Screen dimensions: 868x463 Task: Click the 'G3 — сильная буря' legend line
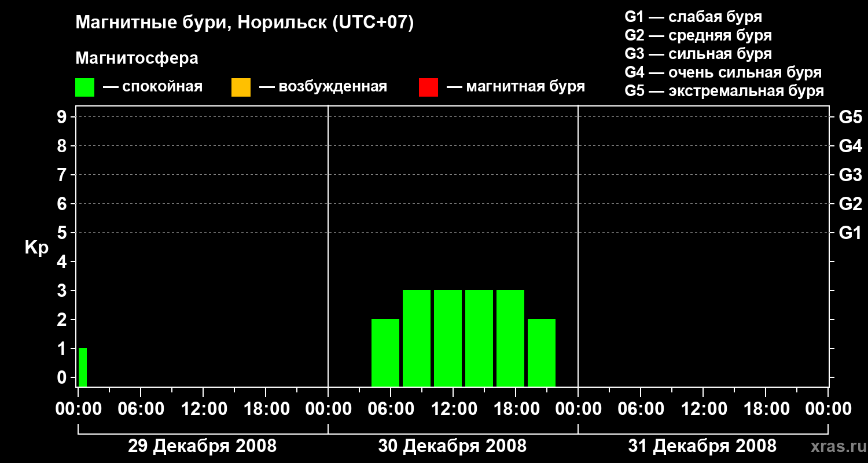tap(698, 54)
